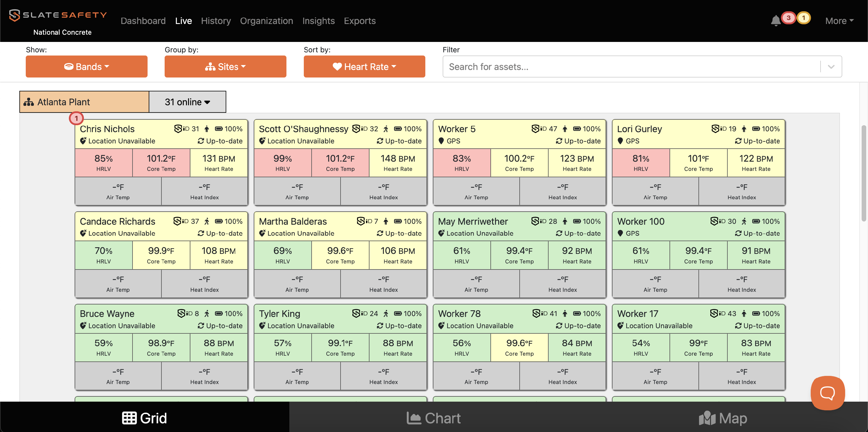Open the Bands show dropdown

click(87, 67)
